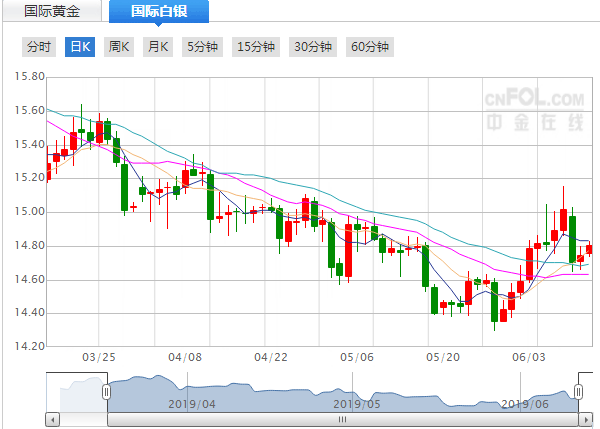
Task: Select the 国际白银 tab
Action: click(158, 12)
